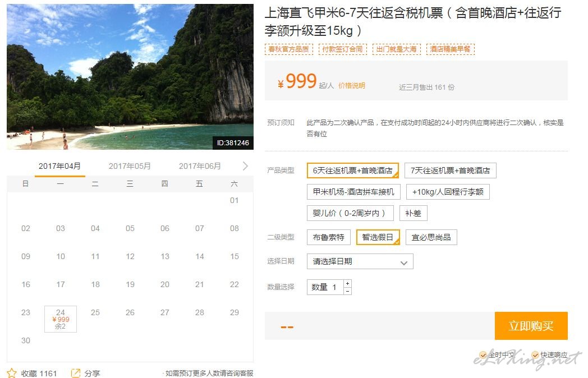Click the beach destination photo
Viewport: 588px width, 378px height.
coord(130,77)
